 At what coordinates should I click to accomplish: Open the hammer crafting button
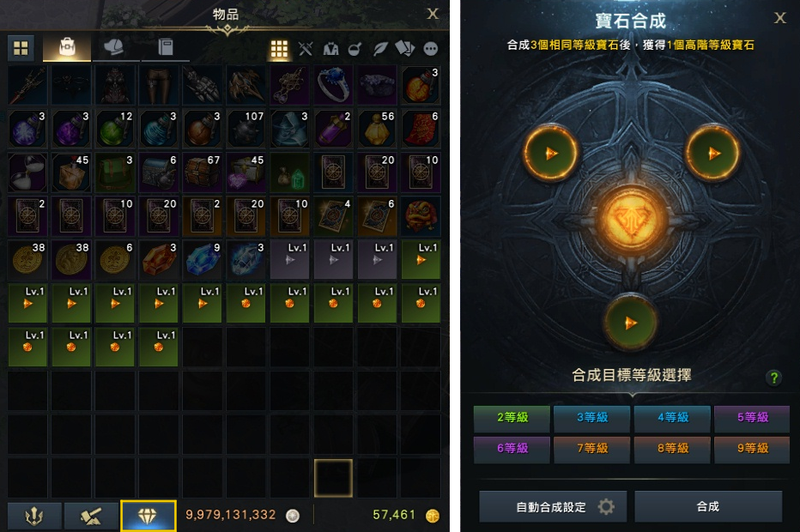pos(91,517)
